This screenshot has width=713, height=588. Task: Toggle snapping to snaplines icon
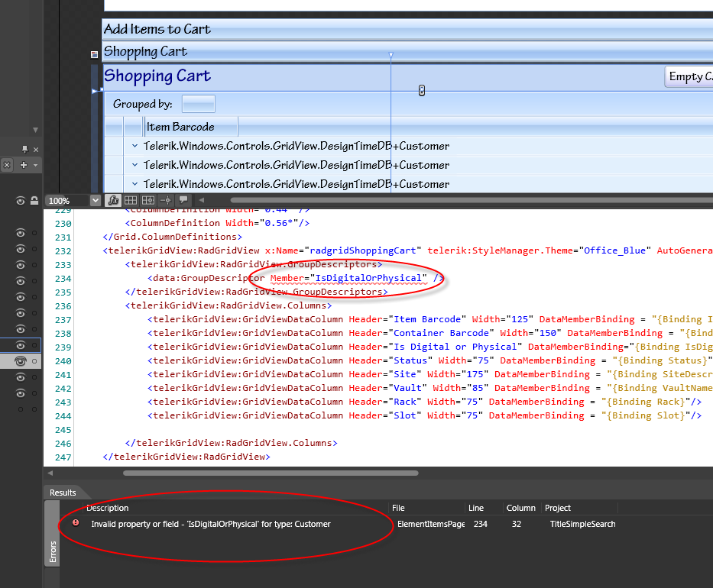tap(166, 200)
